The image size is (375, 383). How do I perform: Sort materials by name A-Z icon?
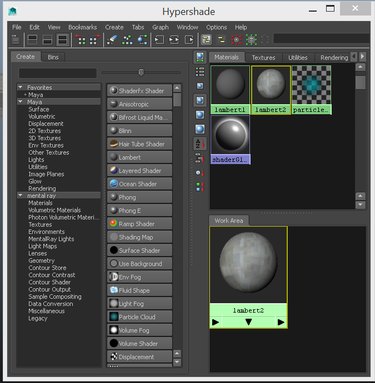(200, 143)
